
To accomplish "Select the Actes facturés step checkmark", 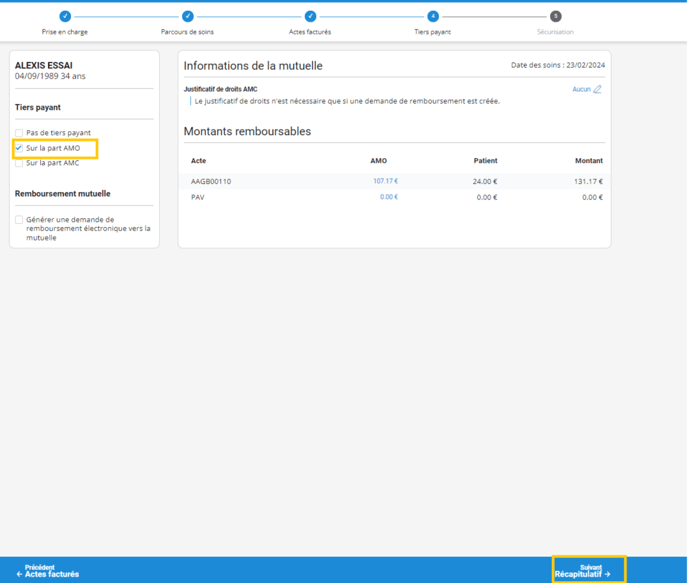I will click(x=310, y=16).
